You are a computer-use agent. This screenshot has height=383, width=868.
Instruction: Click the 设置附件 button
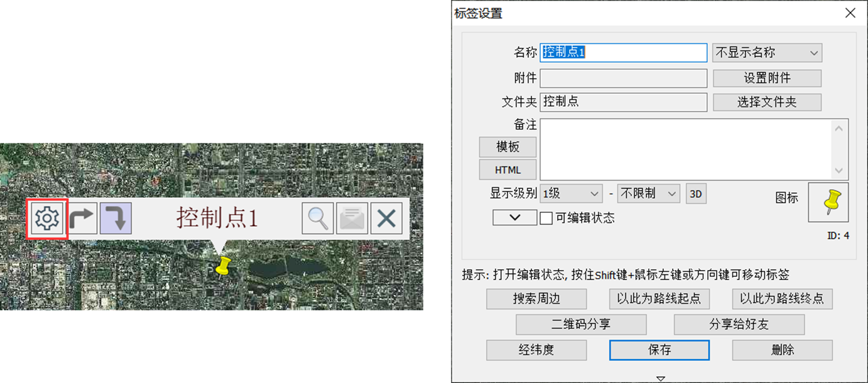click(x=767, y=78)
